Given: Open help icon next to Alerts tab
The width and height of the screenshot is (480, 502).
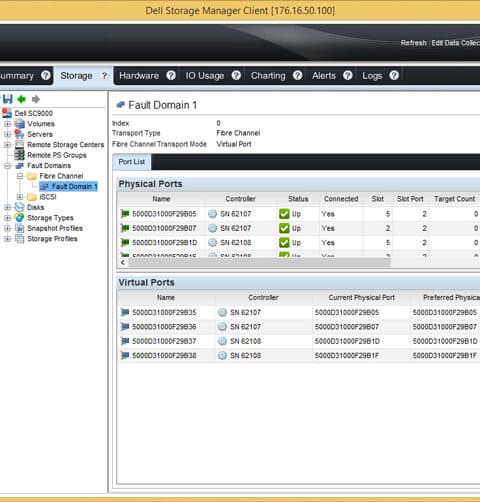Looking at the screenshot, I should 348,76.
